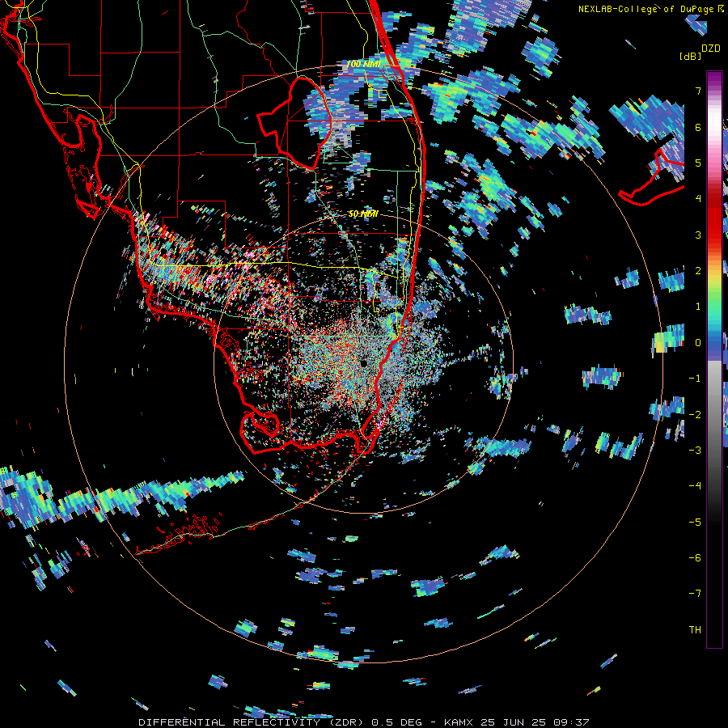Click the NEXLAB-College of DuPage label
The width and height of the screenshot is (728, 728).
click(651, 9)
